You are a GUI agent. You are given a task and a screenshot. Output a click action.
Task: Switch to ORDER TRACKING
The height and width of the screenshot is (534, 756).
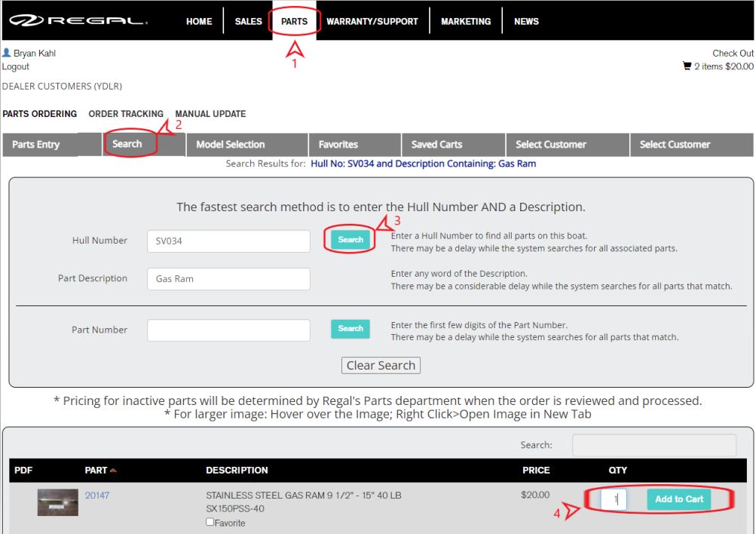click(x=125, y=114)
